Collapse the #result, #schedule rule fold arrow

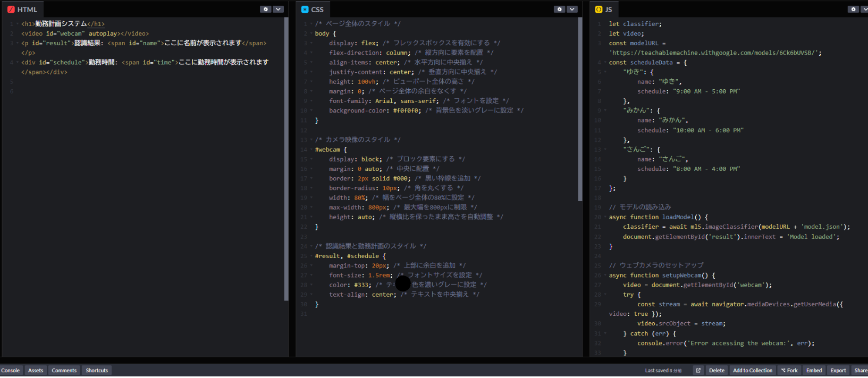(311, 256)
